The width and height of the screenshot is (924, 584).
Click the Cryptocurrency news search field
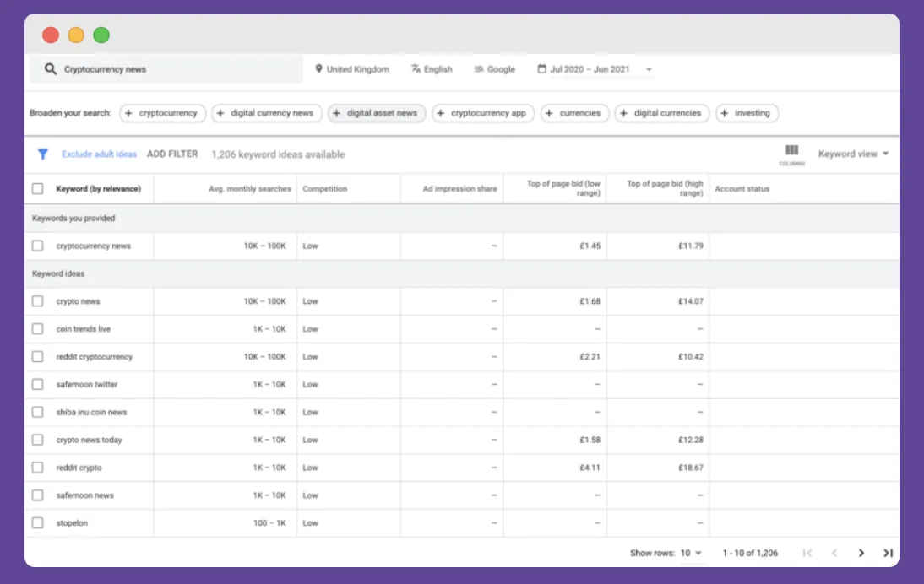tap(169, 69)
